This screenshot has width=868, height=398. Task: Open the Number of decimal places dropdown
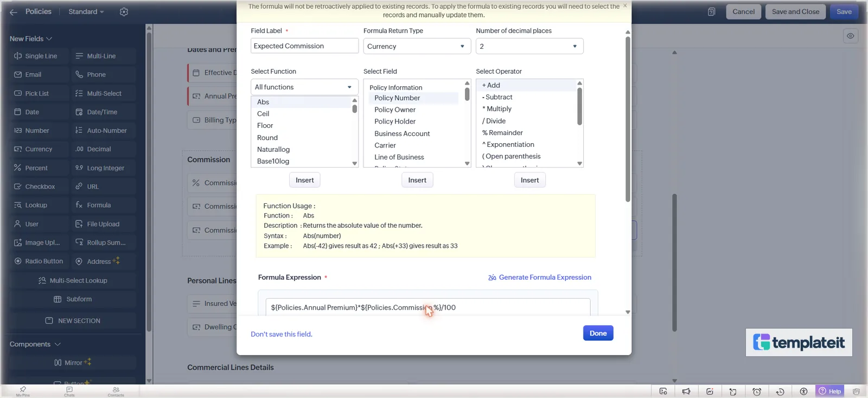click(x=529, y=46)
